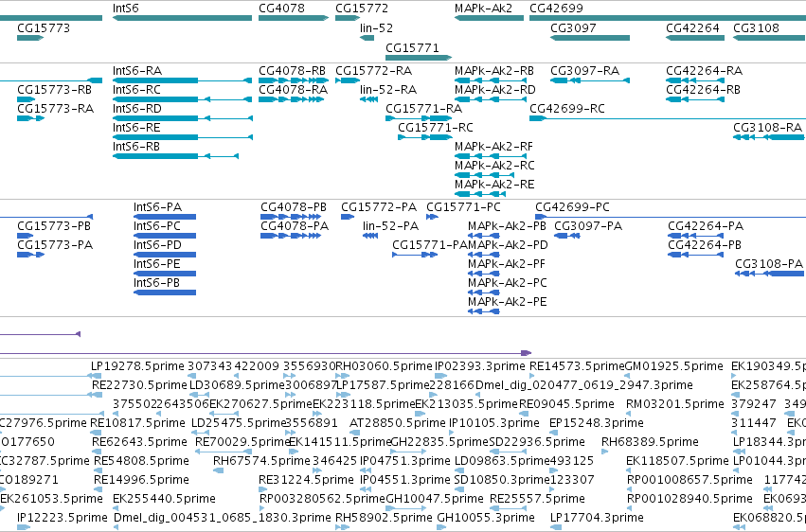
Task: Select the MAPk-Ak2-PE protein label
Action: [x=508, y=302]
